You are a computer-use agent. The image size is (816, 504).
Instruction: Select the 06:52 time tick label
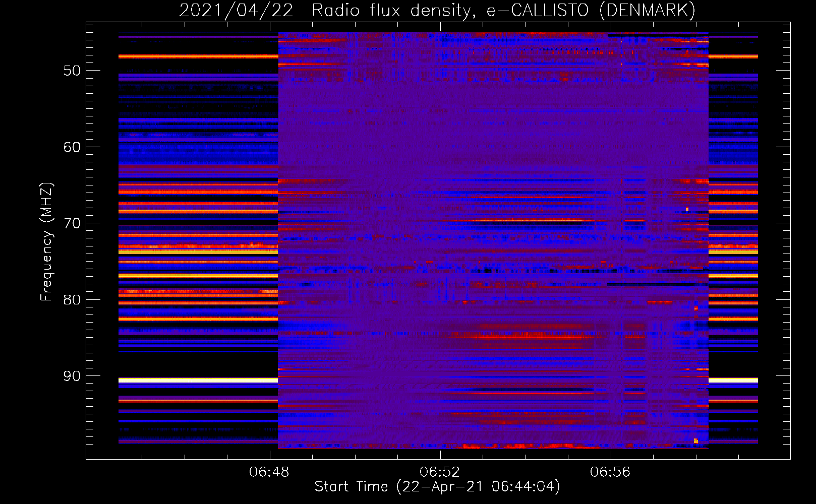click(x=440, y=472)
